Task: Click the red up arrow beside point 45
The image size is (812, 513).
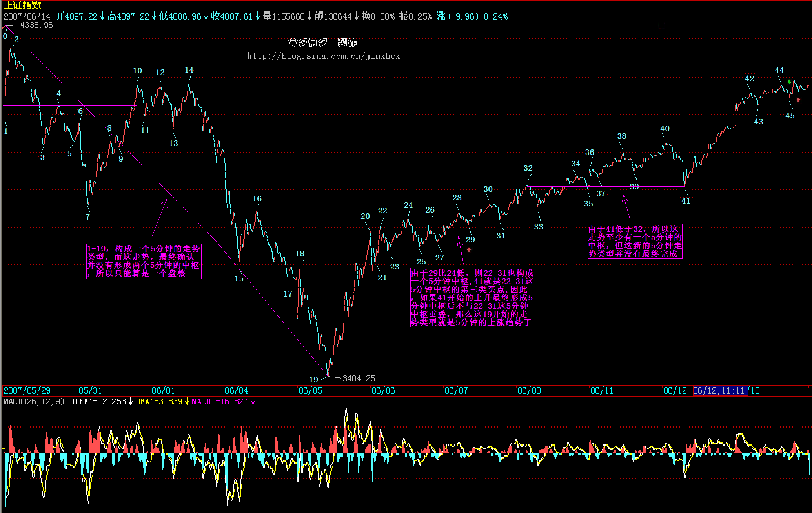Action: click(x=798, y=100)
